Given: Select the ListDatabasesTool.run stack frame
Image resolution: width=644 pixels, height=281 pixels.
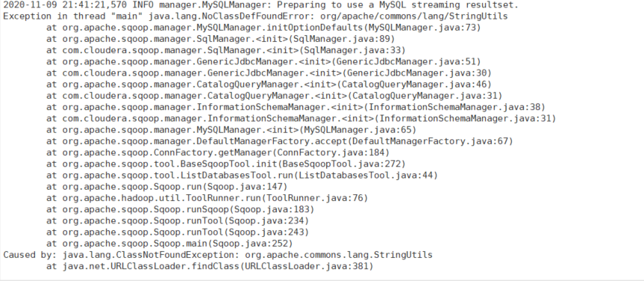Looking at the screenshot, I should (242, 176).
